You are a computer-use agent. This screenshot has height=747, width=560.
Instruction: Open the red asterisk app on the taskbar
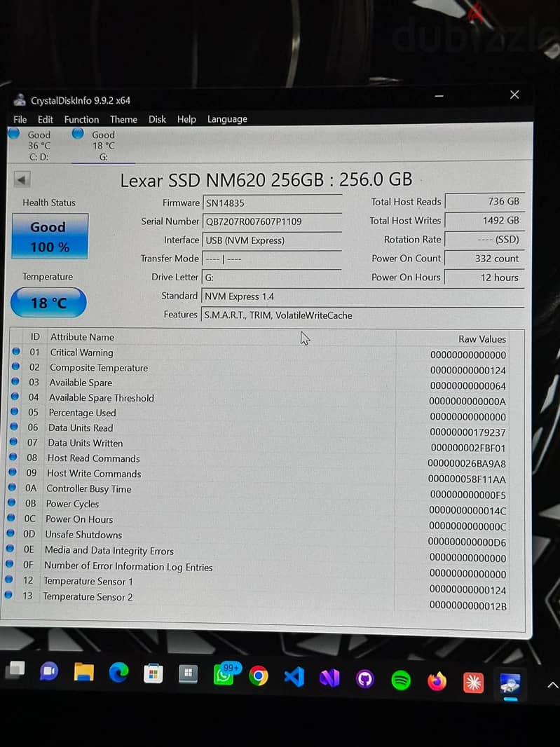tap(473, 683)
